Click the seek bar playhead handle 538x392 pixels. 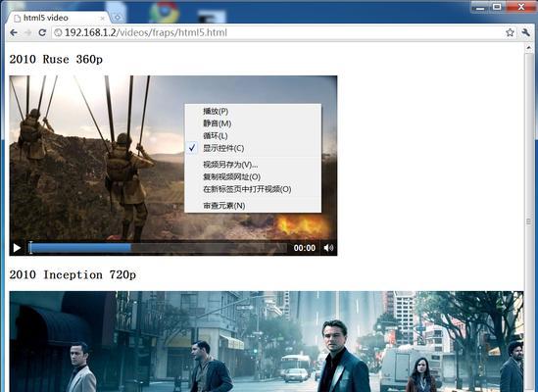coord(30,248)
